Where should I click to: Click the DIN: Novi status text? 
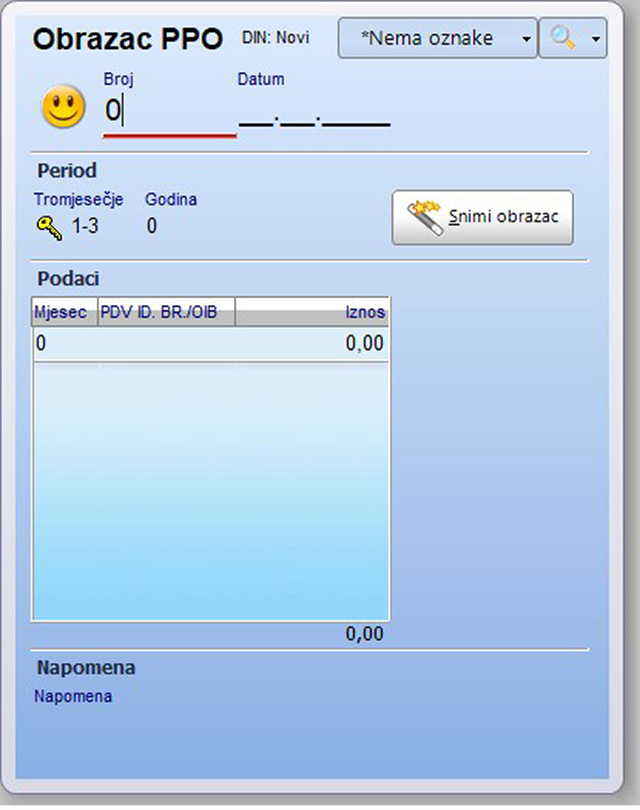pyautogui.click(x=275, y=38)
